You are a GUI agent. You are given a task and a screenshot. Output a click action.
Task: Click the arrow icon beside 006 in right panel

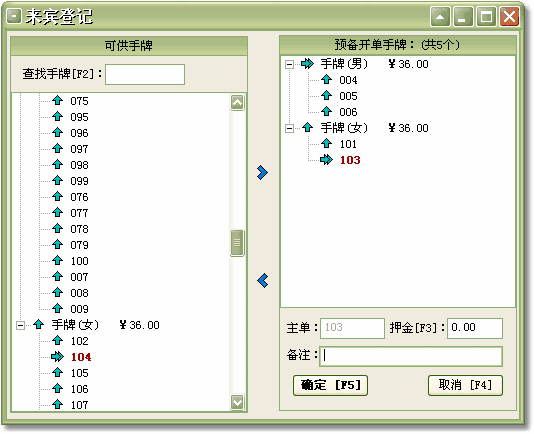pos(327,112)
